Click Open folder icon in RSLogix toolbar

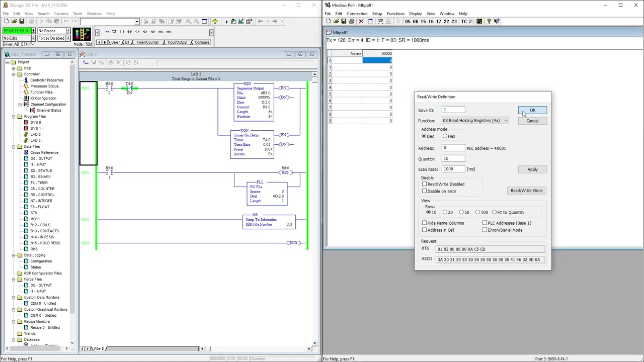tap(14, 21)
